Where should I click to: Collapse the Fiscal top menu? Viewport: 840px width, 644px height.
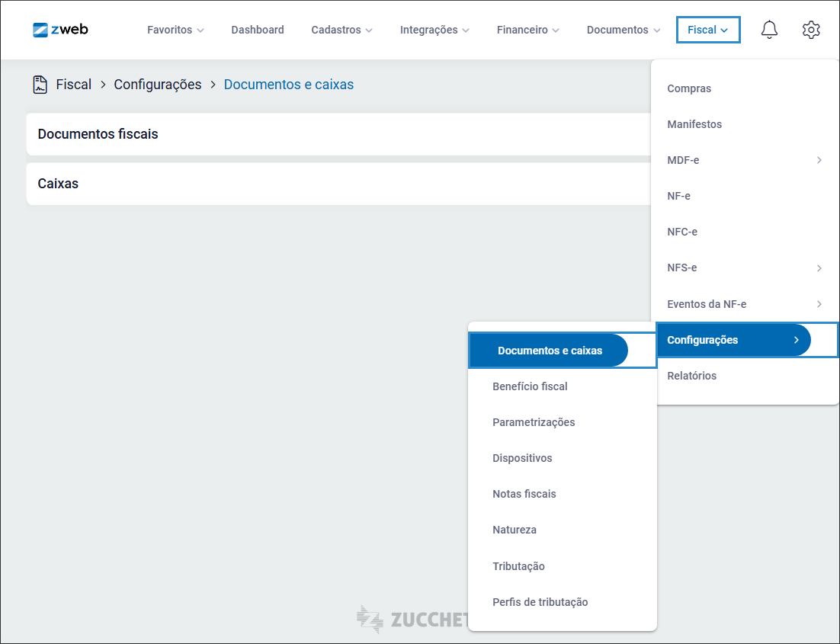coord(708,30)
